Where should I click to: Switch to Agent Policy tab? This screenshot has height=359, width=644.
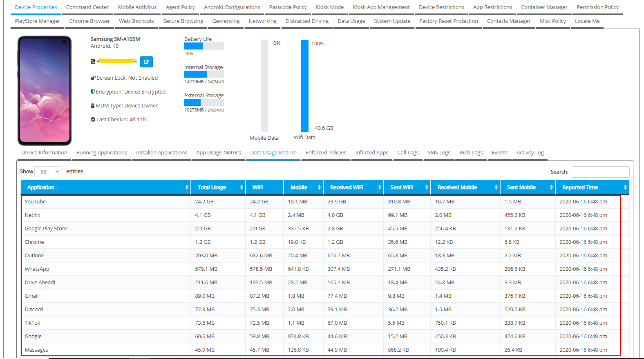180,7
